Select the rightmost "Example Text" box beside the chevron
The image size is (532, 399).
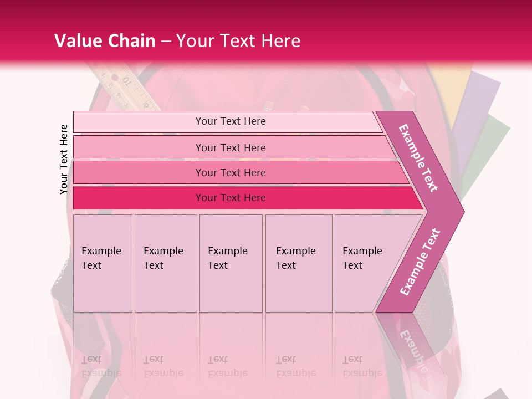tap(366, 263)
